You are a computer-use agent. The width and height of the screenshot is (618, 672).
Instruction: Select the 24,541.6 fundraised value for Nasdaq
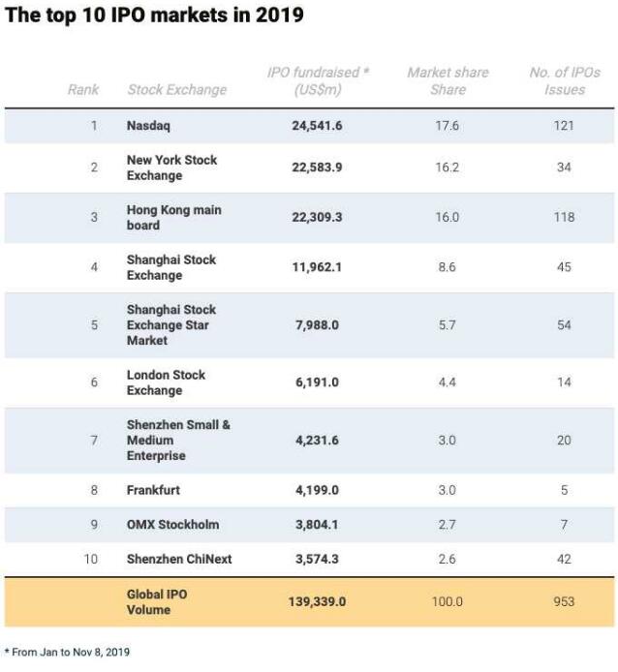pos(317,126)
